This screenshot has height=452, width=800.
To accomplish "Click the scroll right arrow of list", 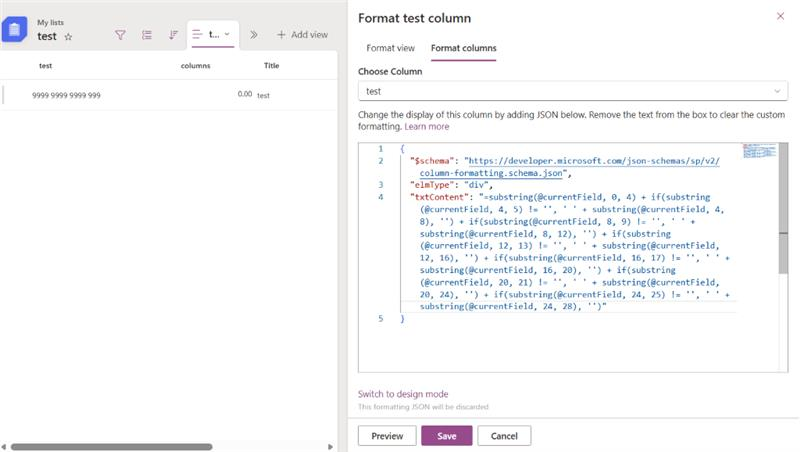I will click(x=330, y=447).
